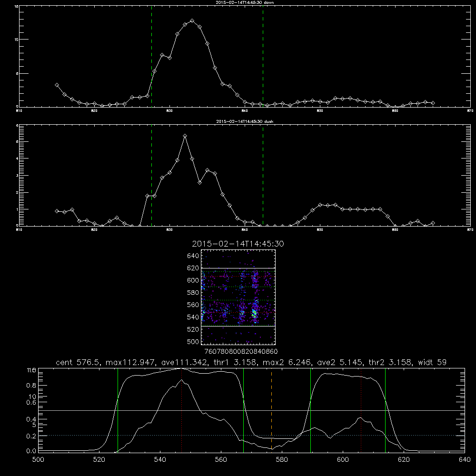The height and width of the screenshot is (476, 476).
Task: Click the peak diamond marker in dusk plot
Action: pyautogui.click(x=185, y=136)
